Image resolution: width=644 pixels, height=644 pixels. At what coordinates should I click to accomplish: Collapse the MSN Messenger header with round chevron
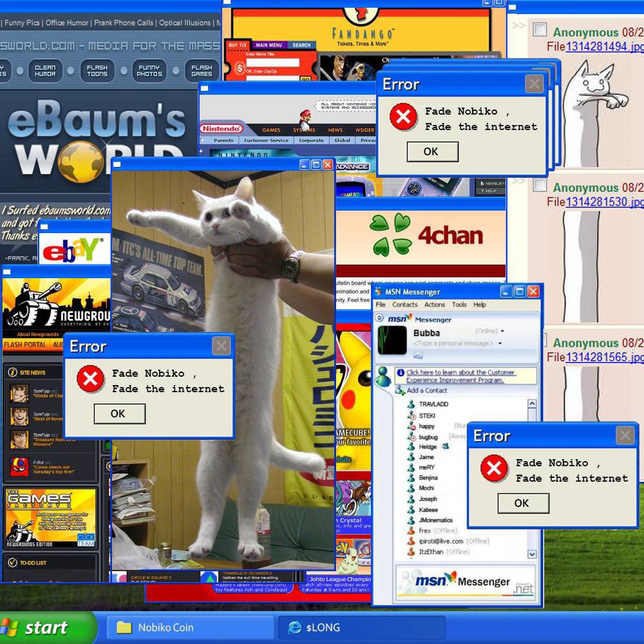pyautogui.click(x=379, y=318)
